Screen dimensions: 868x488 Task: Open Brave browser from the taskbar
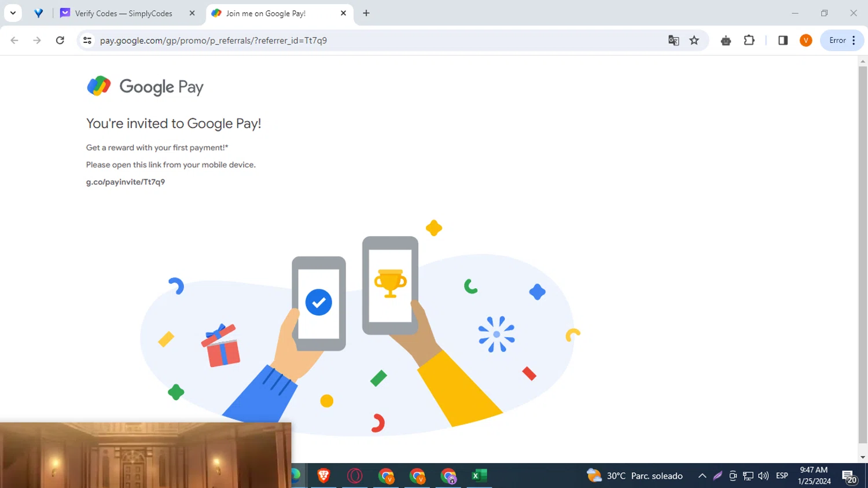coord(323,476)
